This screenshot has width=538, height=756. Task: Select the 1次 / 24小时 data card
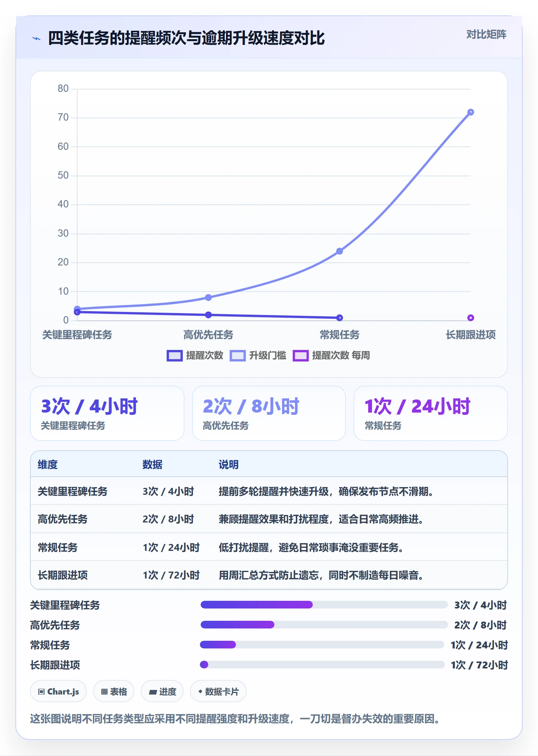pos(430,413)
